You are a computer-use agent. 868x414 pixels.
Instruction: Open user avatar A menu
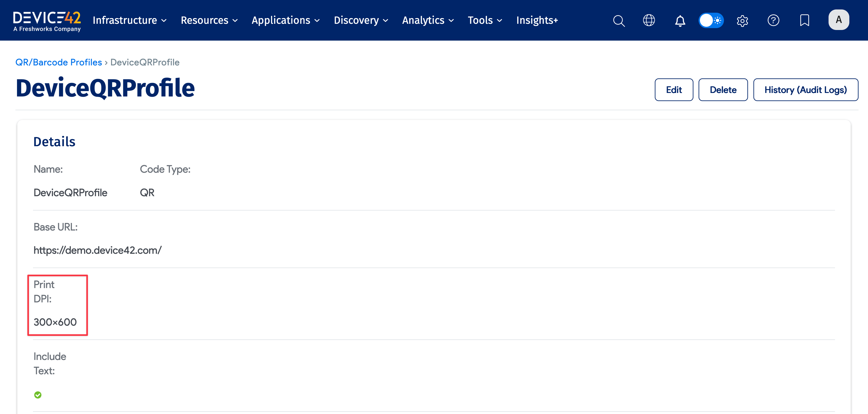(838, 20)
